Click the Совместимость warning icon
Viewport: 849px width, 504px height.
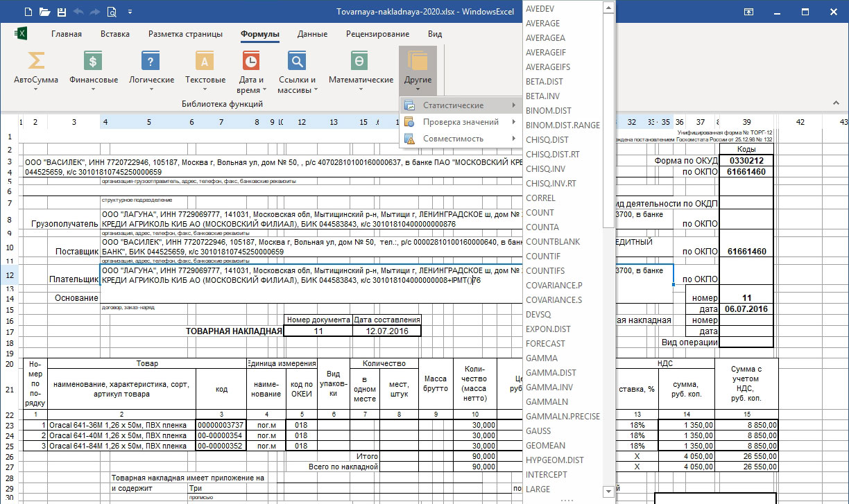(410, 139)
